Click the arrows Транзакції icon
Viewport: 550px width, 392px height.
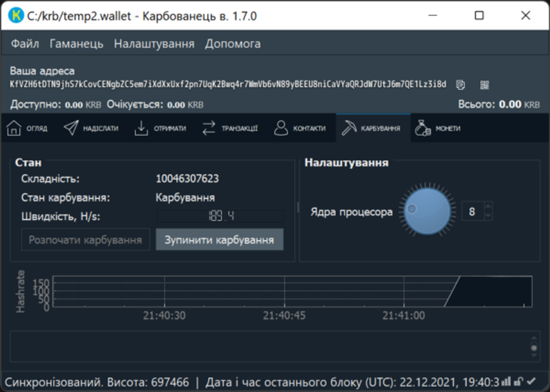click(x=209, y=128)
